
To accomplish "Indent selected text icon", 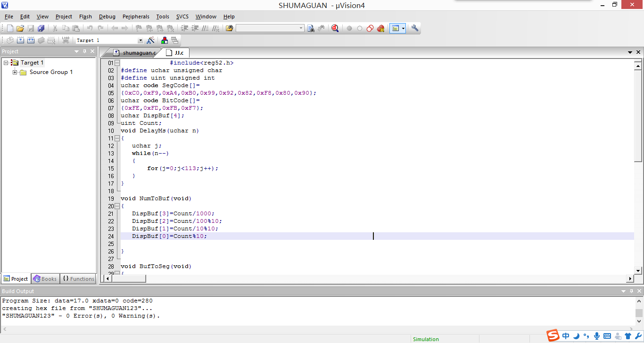I will click(x=184, y=28).
